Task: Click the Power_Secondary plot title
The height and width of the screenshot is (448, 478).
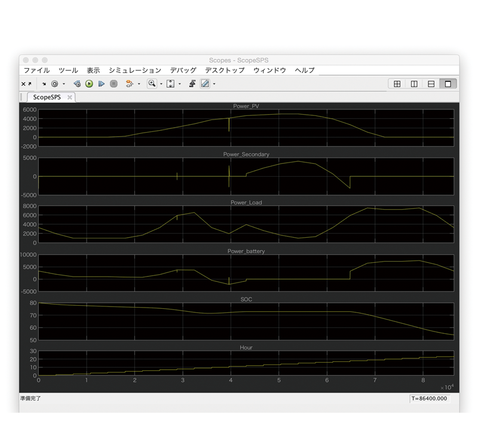Action: click(246, 154)
